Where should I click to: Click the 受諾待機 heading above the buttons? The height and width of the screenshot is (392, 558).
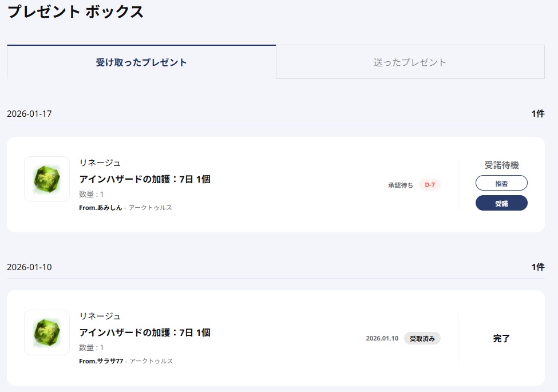(501, 165)
